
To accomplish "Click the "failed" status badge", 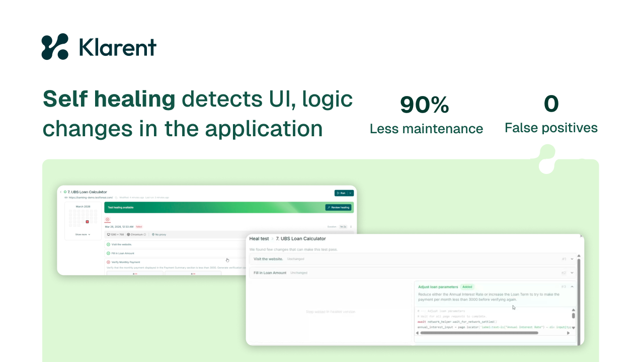I will (x=139, y=227).
